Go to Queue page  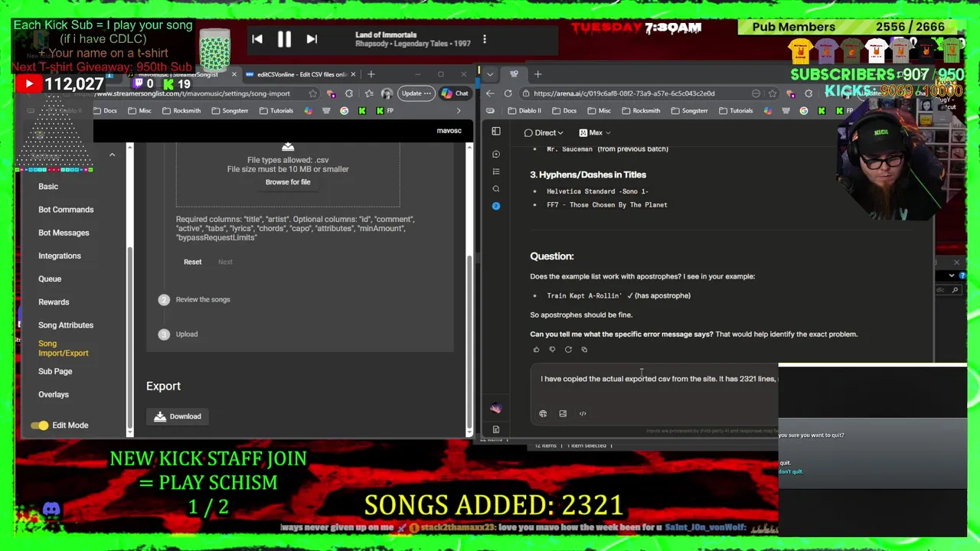(50, 279)
